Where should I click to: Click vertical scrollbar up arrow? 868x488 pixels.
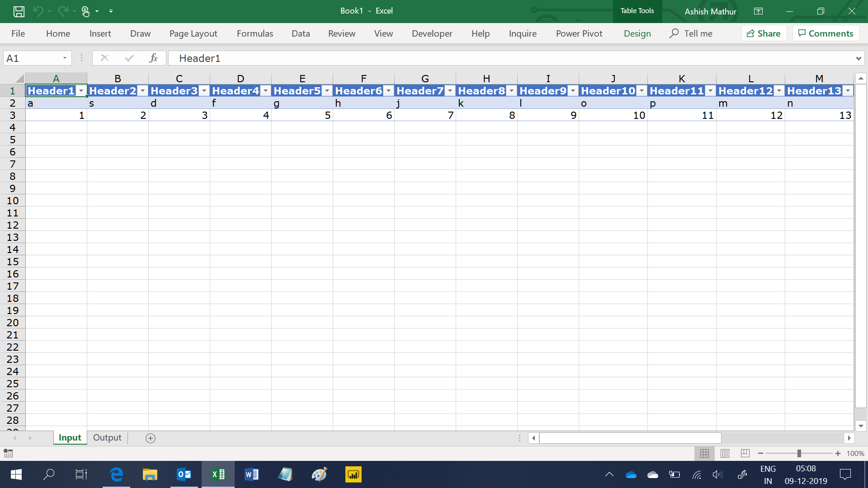[x=861, y=78]
